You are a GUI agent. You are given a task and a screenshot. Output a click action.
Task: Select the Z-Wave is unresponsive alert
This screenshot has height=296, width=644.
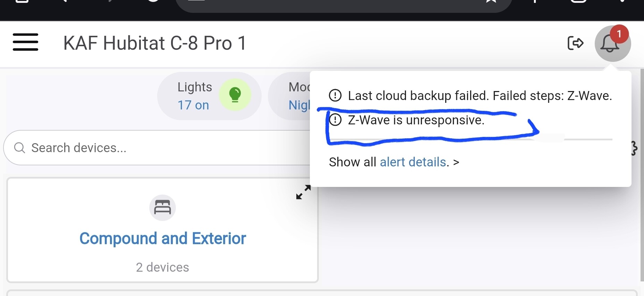407,120
